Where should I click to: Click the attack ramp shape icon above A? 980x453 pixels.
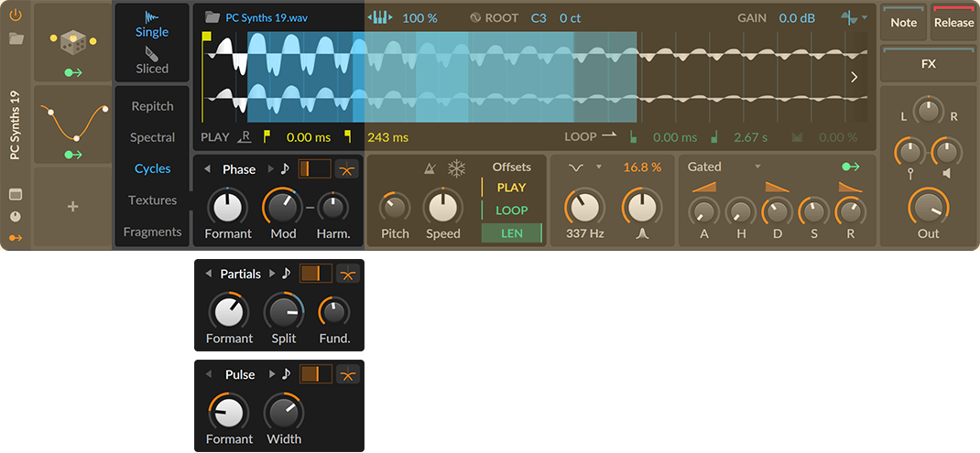pos(703,187)
